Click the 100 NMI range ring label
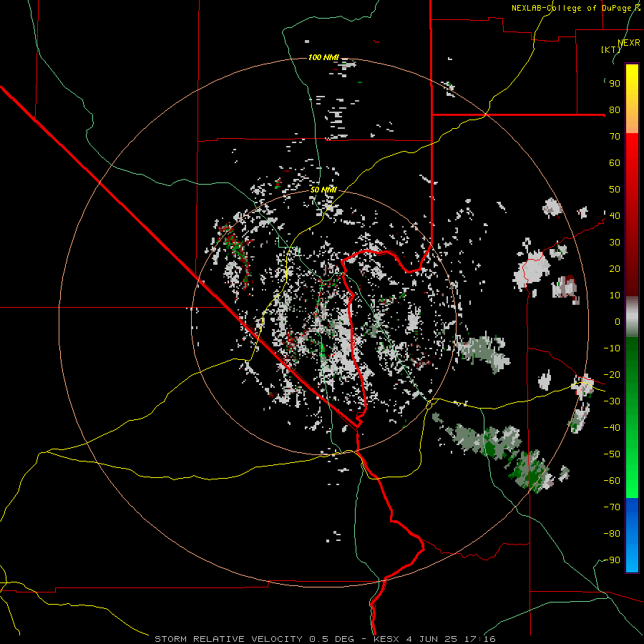644x644 pixels. [323, 57]
